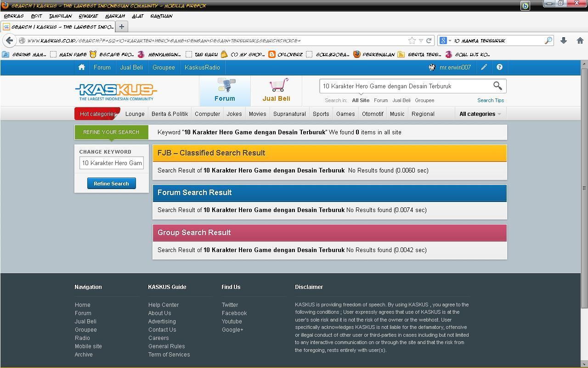
Task: Open the Menyambun... bookmark
Action: 159,54
